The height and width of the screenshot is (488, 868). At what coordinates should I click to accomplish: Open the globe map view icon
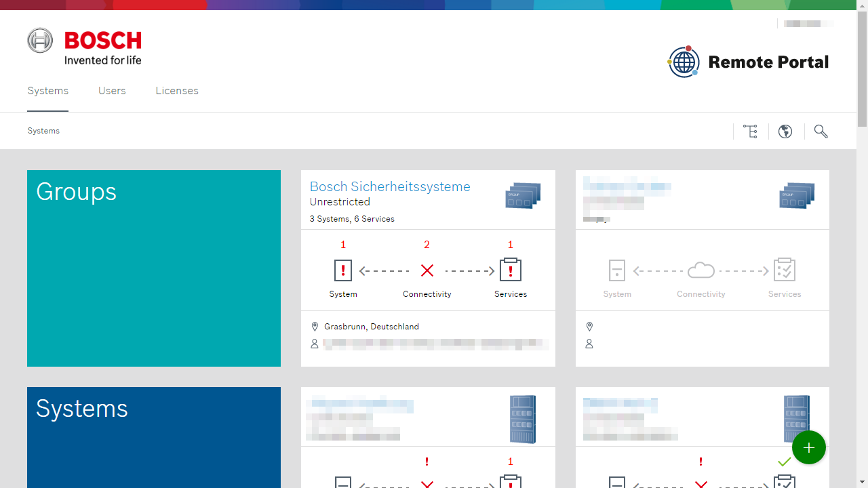point(785,131)
